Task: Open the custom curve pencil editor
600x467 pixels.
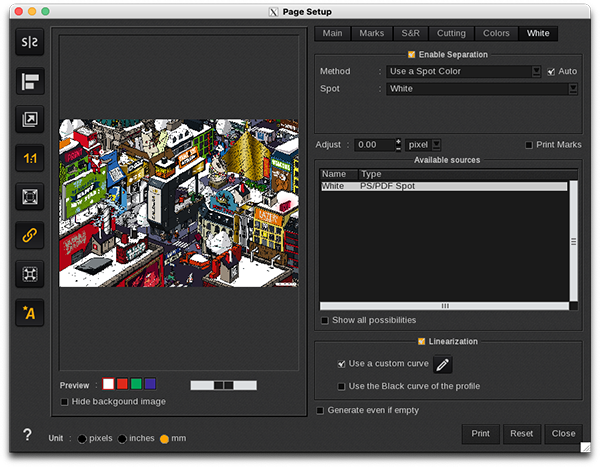Action: click(442, 365)
